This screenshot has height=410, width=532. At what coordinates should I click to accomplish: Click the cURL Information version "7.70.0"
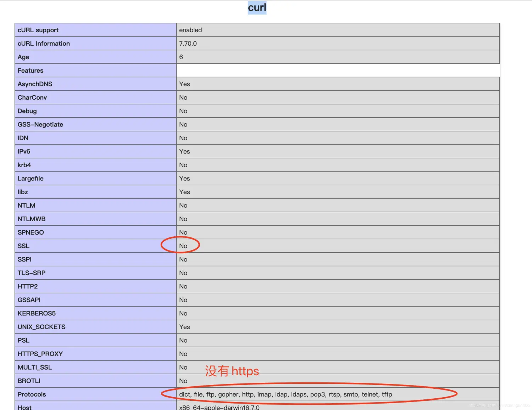tap(188, 43)
